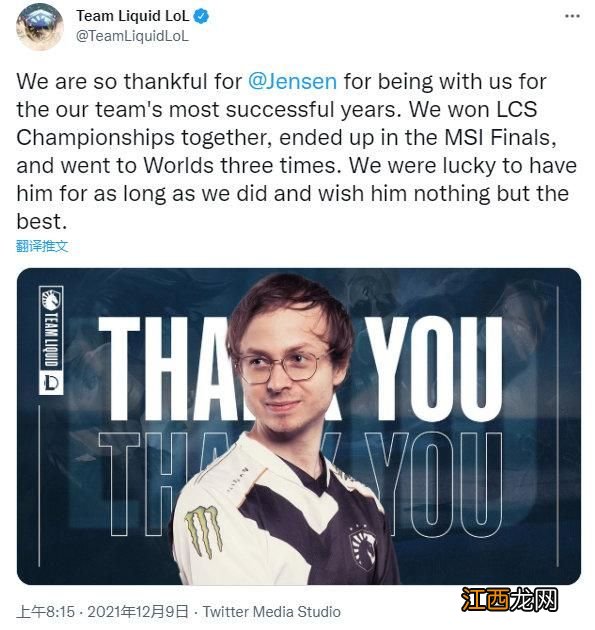Image resolution: width=595 pixels, height=630 pixels.
Task: Open the tweet timestamp 上午8:15
Action: point(45,612)
